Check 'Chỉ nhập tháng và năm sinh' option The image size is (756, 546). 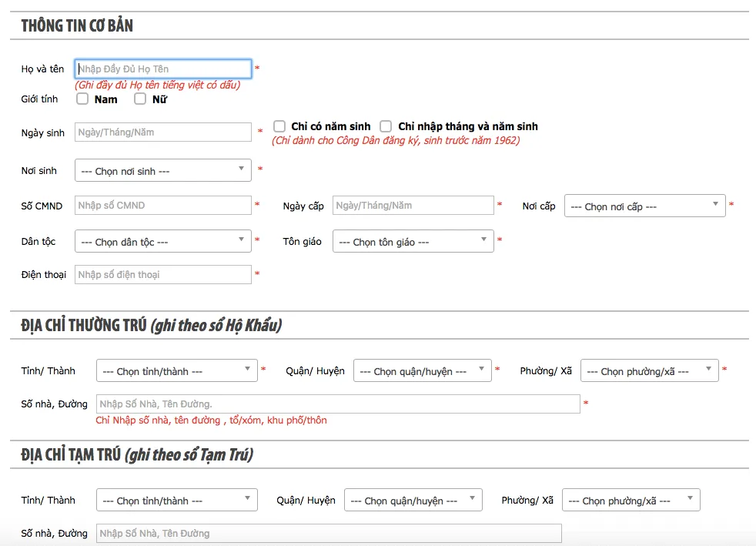click(x=386, y=126)
